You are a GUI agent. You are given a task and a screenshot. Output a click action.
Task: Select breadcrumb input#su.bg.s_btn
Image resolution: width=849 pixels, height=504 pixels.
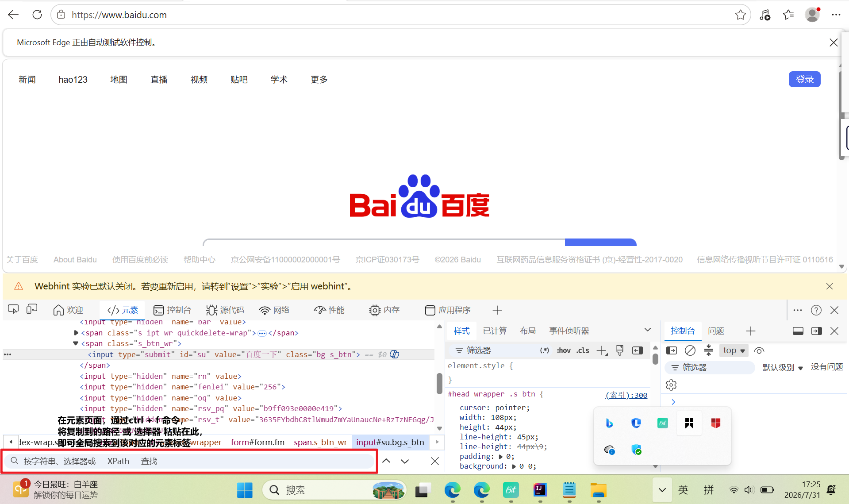pos(390,442)
